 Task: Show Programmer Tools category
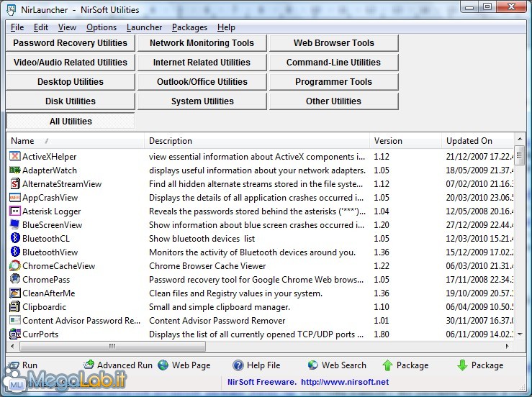334,82
